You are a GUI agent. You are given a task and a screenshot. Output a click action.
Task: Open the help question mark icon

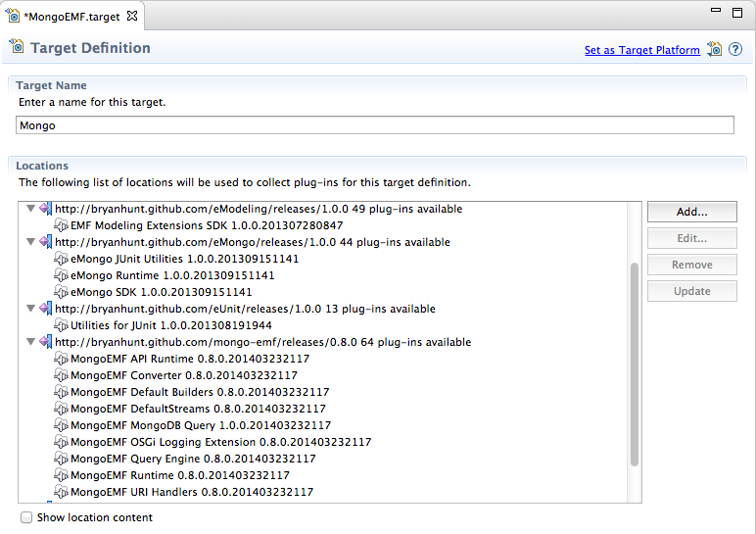735,49
